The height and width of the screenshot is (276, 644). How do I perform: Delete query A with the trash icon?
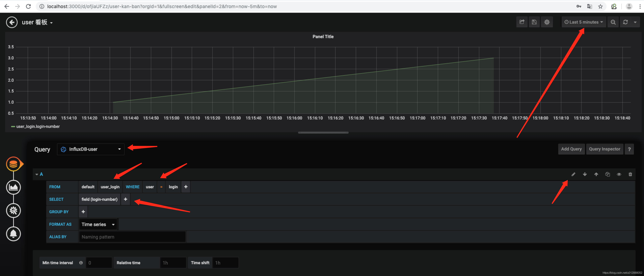click(630, 174)
